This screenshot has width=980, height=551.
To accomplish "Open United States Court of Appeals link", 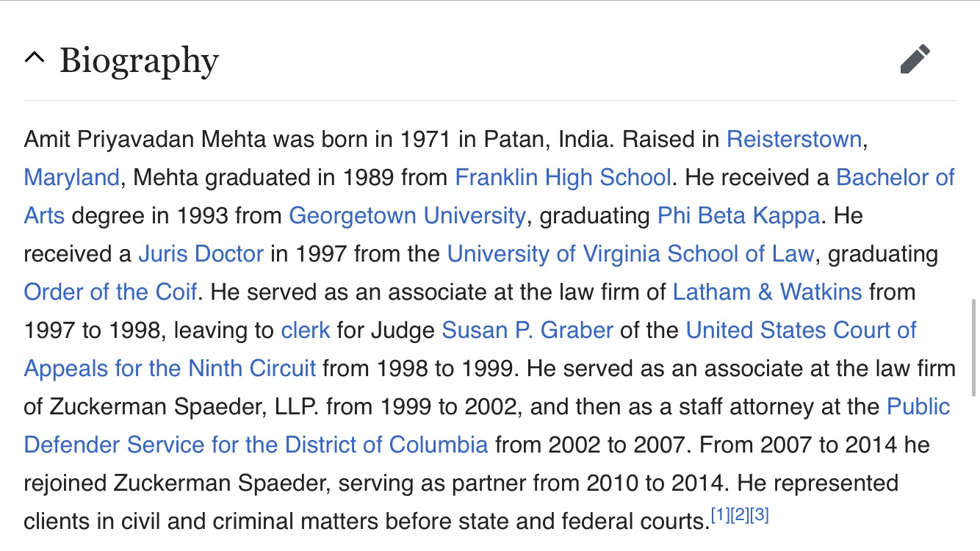I will tap(801, 330).
